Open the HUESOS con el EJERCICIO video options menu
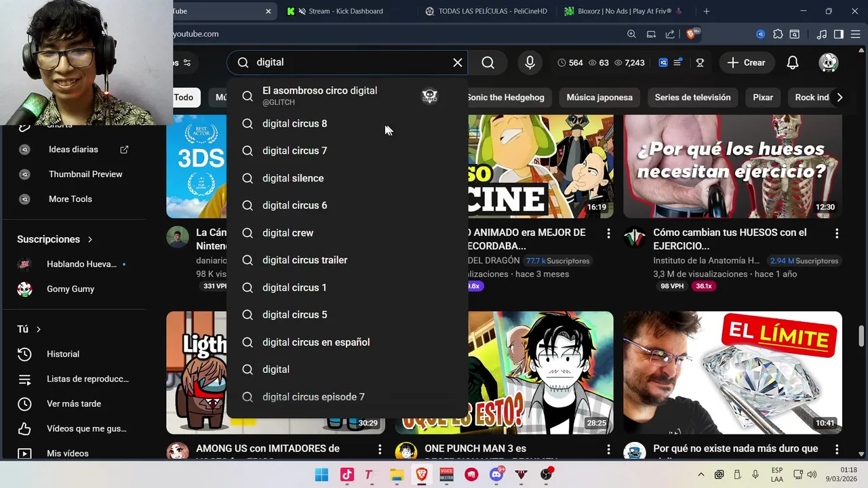This screenshot has width=868, height=488. [837, 233]
